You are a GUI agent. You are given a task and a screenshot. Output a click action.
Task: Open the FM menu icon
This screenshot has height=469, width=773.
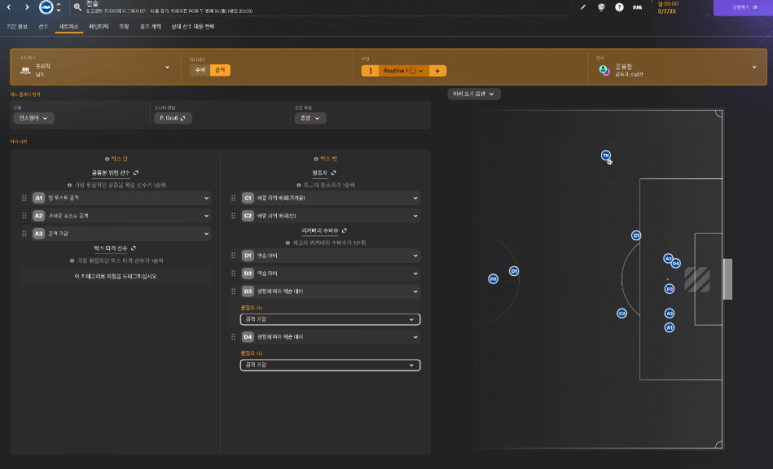[637, 7]
